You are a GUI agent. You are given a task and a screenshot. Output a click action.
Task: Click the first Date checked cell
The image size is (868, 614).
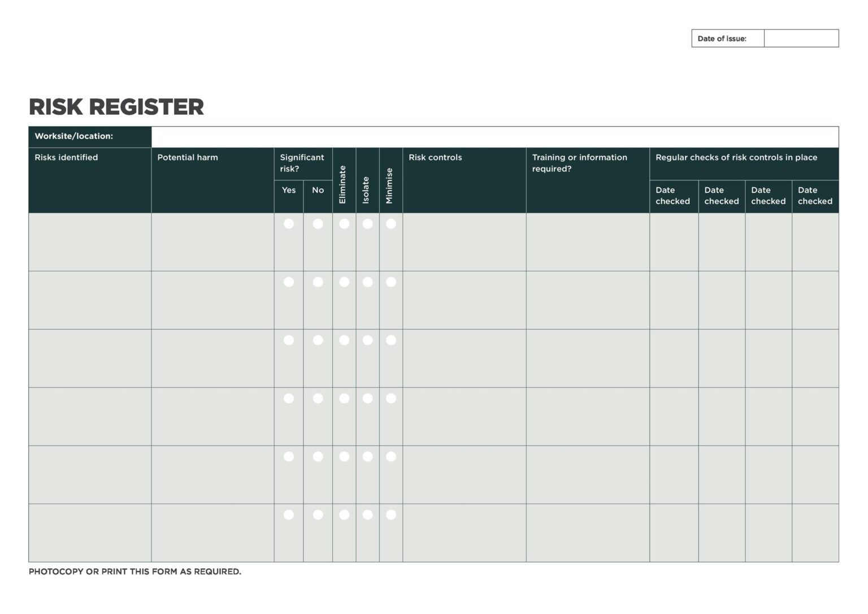coord(674,241)
